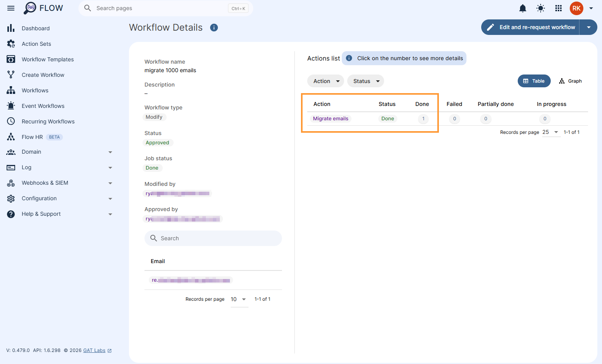Expand the Domain menu arrow
602x364 pixels.
pos(110,152)
